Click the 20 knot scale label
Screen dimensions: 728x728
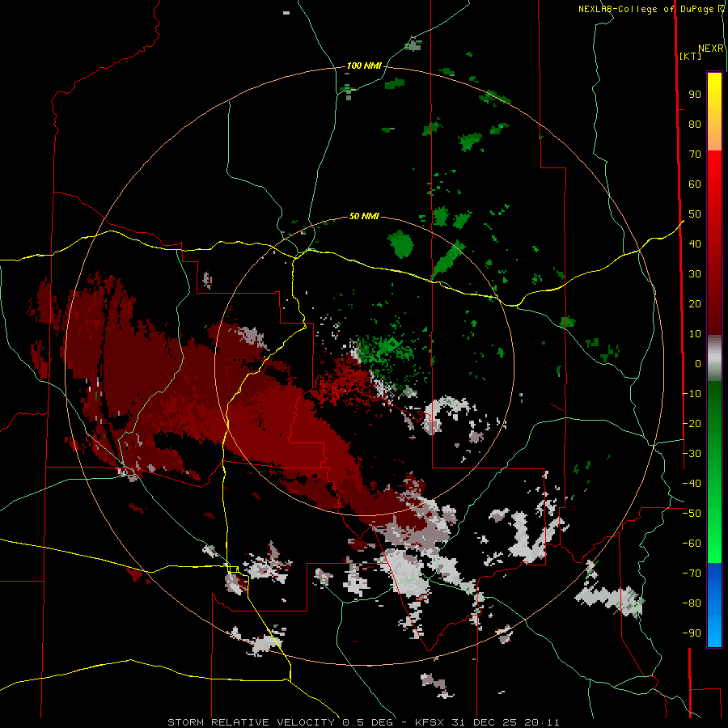695,303
